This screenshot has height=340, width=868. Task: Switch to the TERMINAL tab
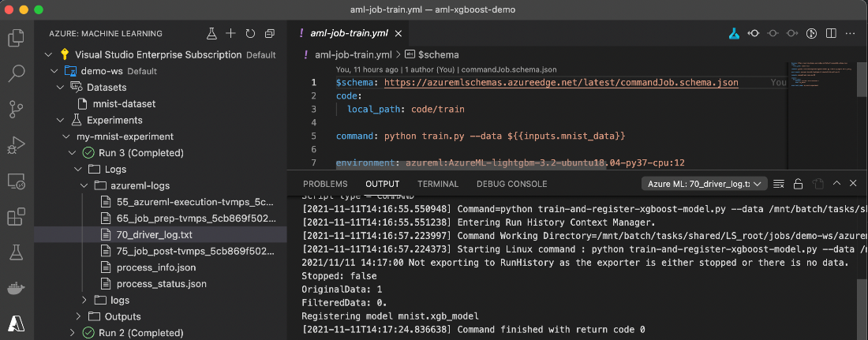point(438,184)
